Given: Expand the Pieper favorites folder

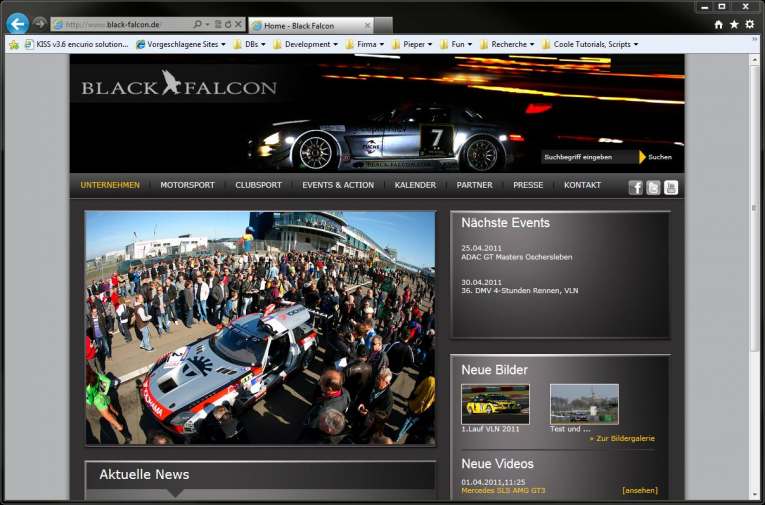Looking at the screenshot, I should (412, 44).
